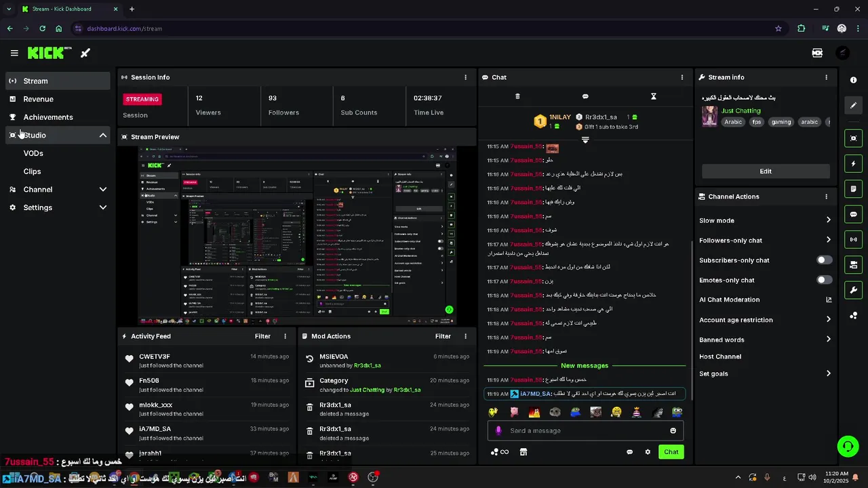868x488 pixels.
Task: Toggle Emotes-only chat
Action: pyautogui.click(x=824, y=280)
